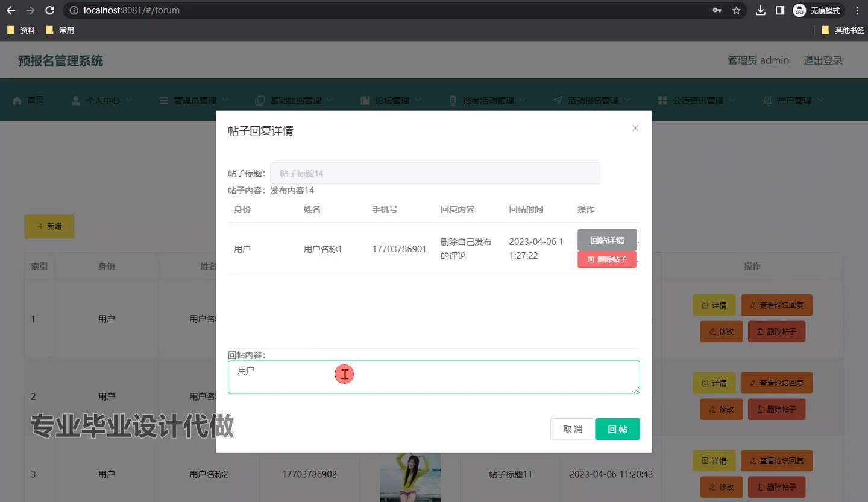Expand 基础数据管理 dropdown chevron

(330, 100)
